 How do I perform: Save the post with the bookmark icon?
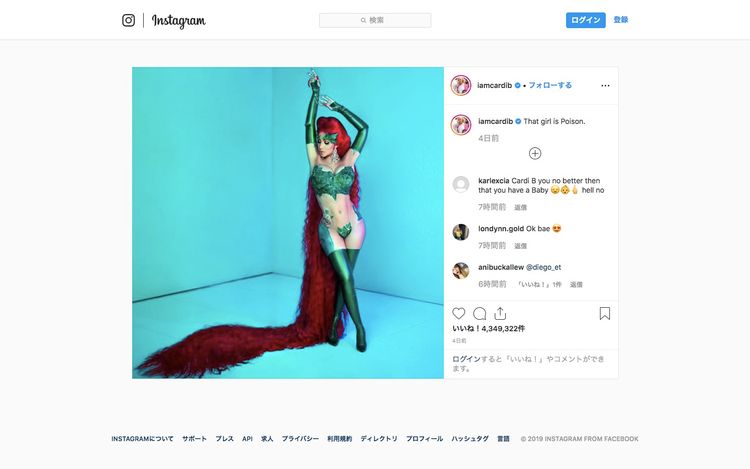coord(605,314)
